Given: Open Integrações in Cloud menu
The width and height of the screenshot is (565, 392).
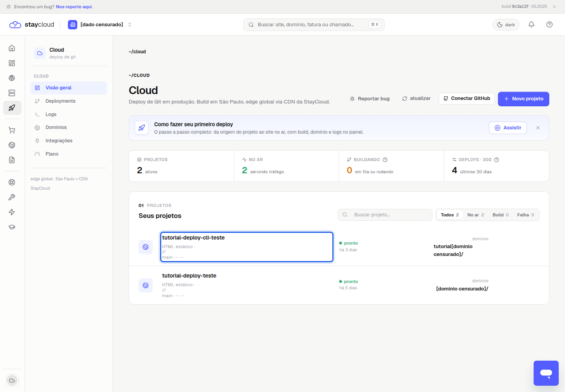Looking at the screenshot, I should [x=69, y=141].
